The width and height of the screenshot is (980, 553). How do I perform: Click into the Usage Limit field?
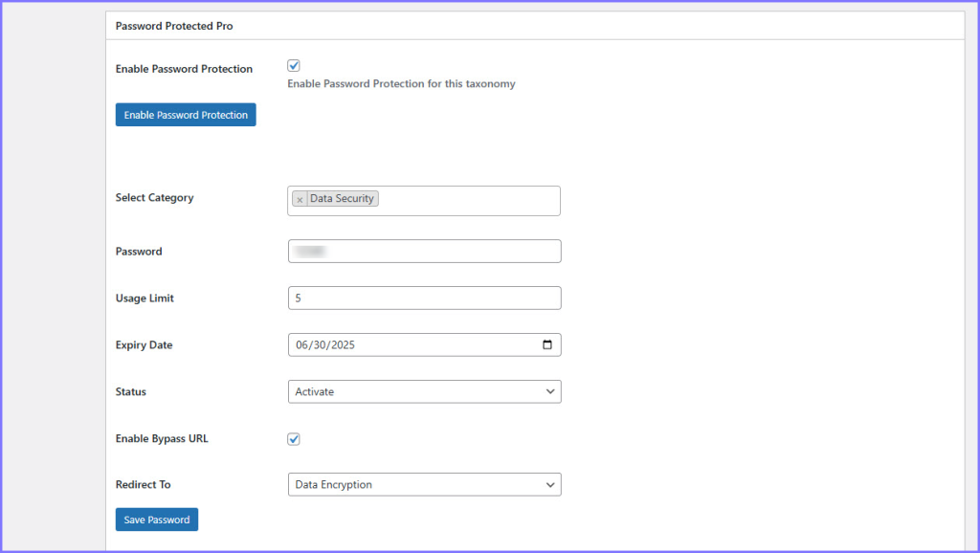click(x=424, y=299)
